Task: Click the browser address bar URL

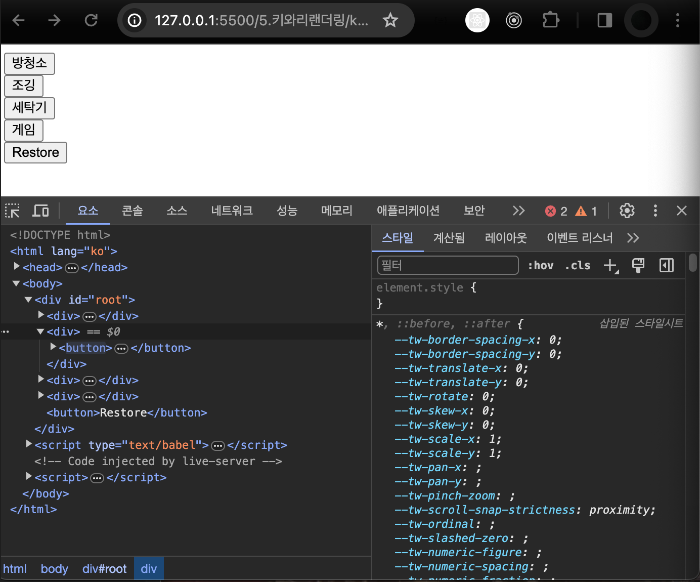Action: pyautogui.click(x=261, y=20)
